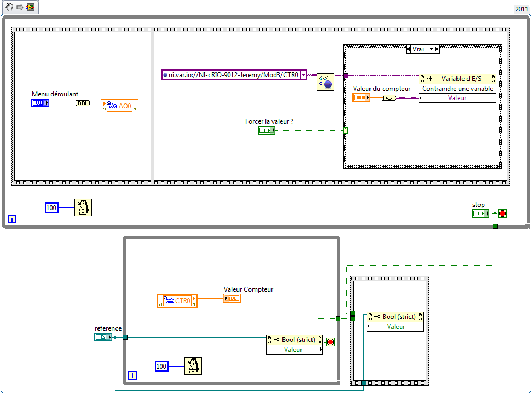Click green tunnel on lower loop right border

[338, 318]
